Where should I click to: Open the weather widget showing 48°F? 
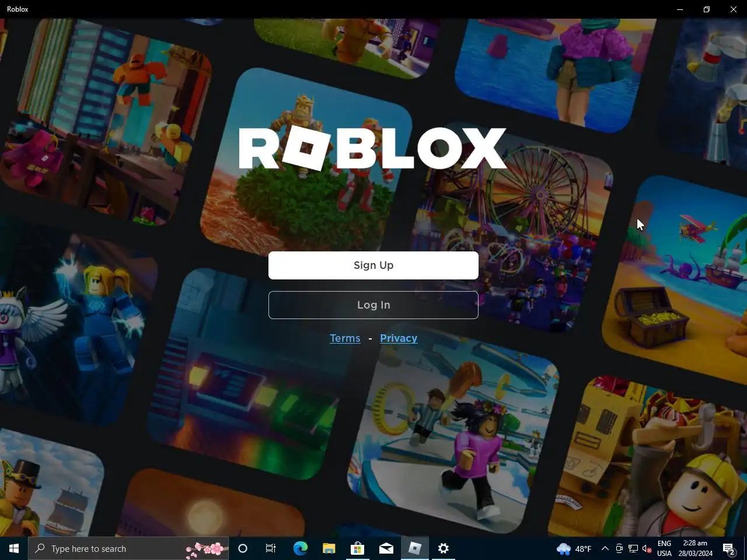coord(574,548)
